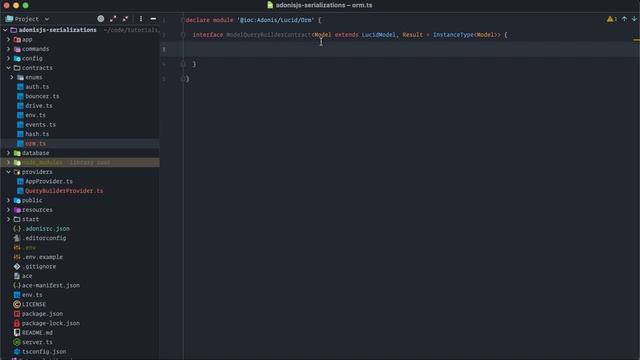Image resolution: width=640 pixels, height=360 pixels.
Task: Open the LICENSE file
Action: [x=34, y=304]
